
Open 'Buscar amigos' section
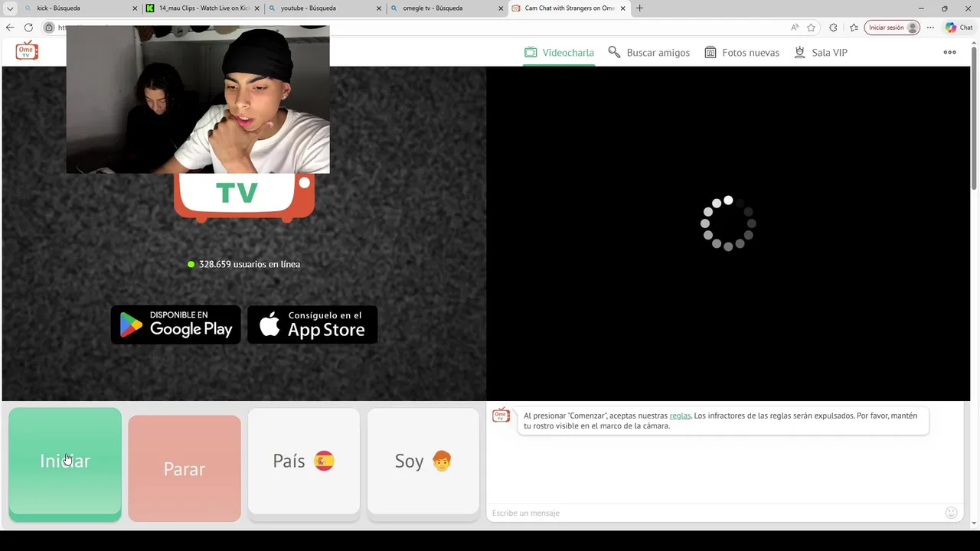point(648,53)
